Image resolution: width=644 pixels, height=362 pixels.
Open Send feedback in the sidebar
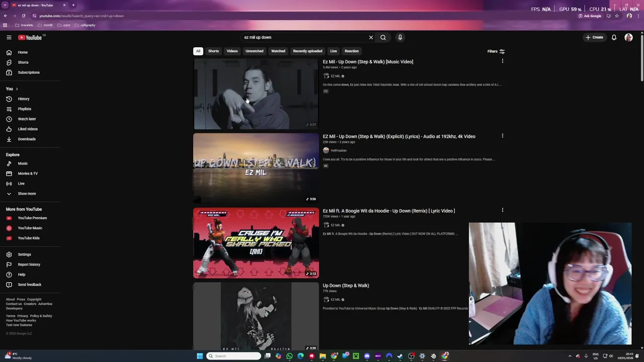[x=30, y=285]
